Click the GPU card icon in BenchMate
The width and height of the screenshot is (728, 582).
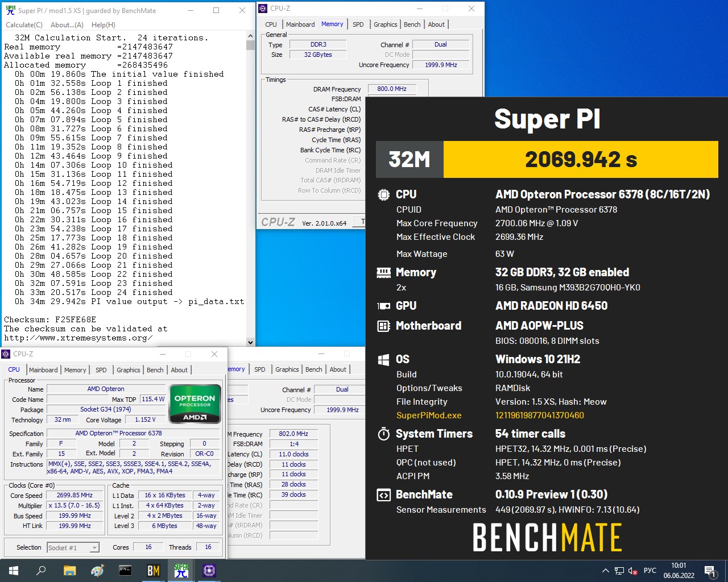pos(383,306)
